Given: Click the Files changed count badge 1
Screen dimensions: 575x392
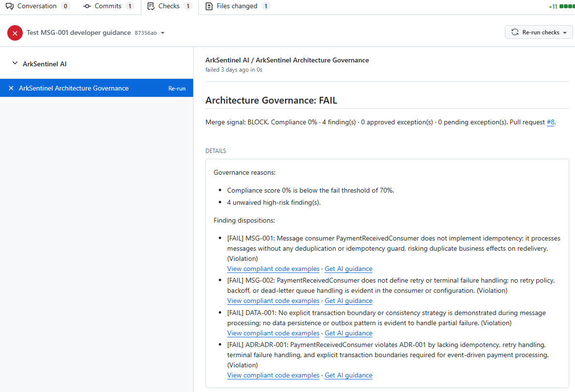Looking at the screenshot, I should click(x=266, y=6).
